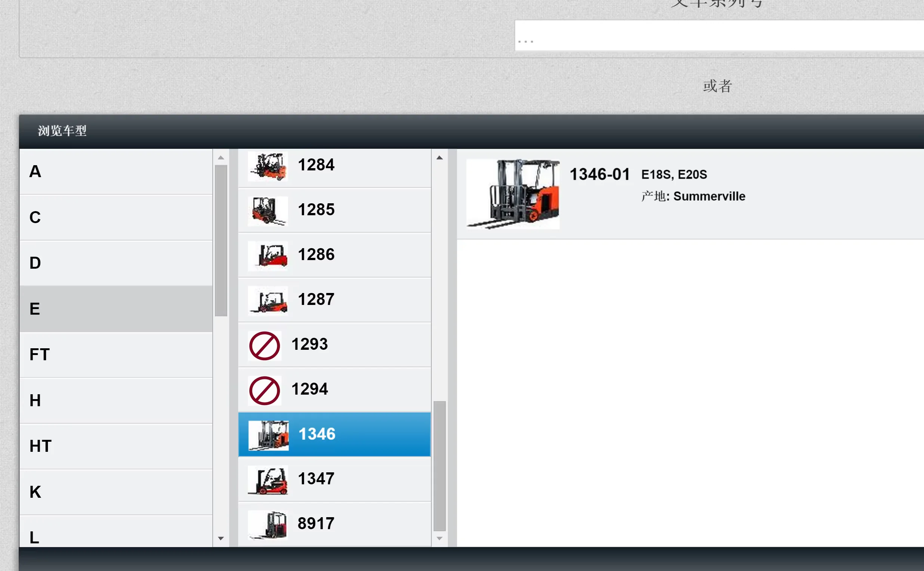Click the 1287 truck thumbnail
The height and width of the screenshot is (571, 924).
(268, 300)
